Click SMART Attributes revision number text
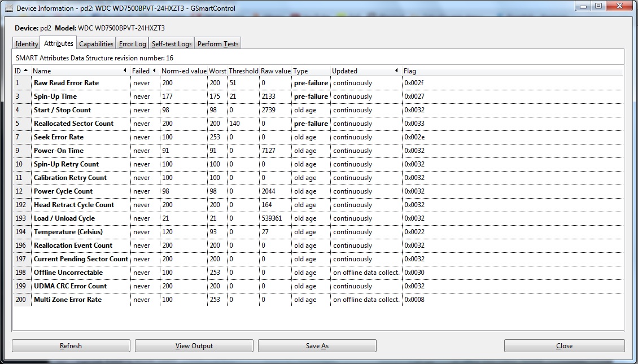Screen dimensions: 638x364 point(94,58)
